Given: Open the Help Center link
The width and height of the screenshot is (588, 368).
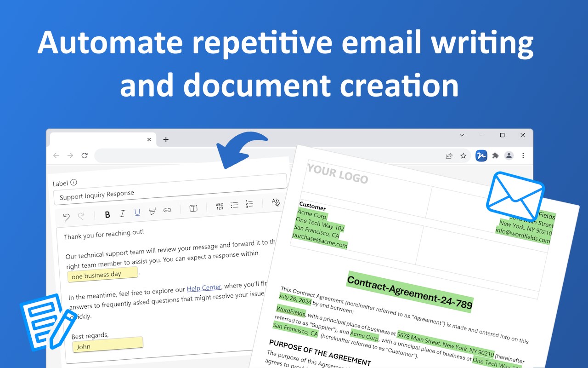Looking at the screenshot, I should (x=204, y=288).
